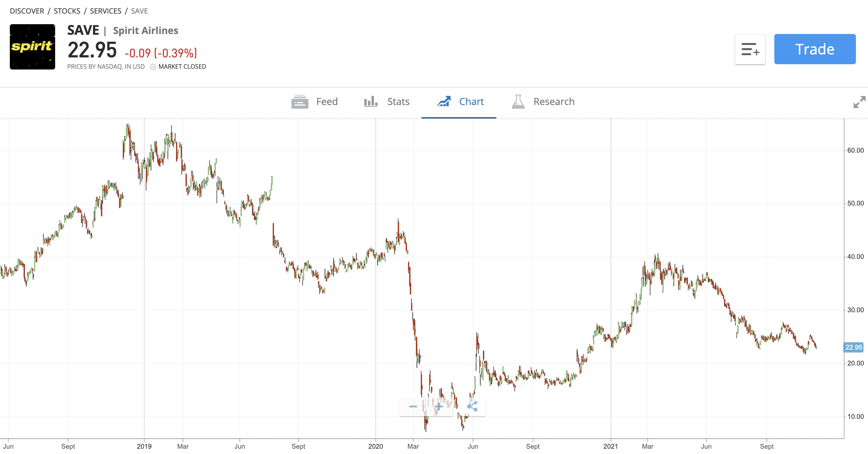
Task: Zoom out the chart with minus
Action: 413,407
